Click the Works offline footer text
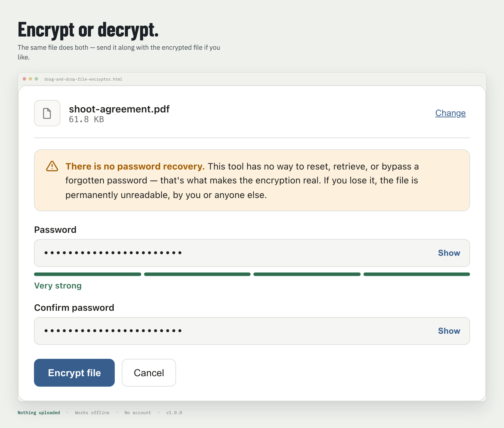The image size is (504, 428). pyautogui.click(x=92, y=412)
